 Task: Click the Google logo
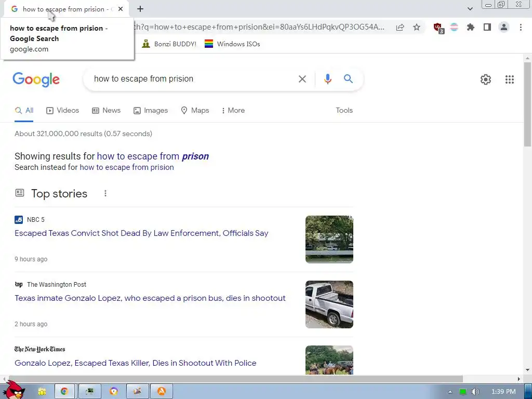(x=36, y=79)
